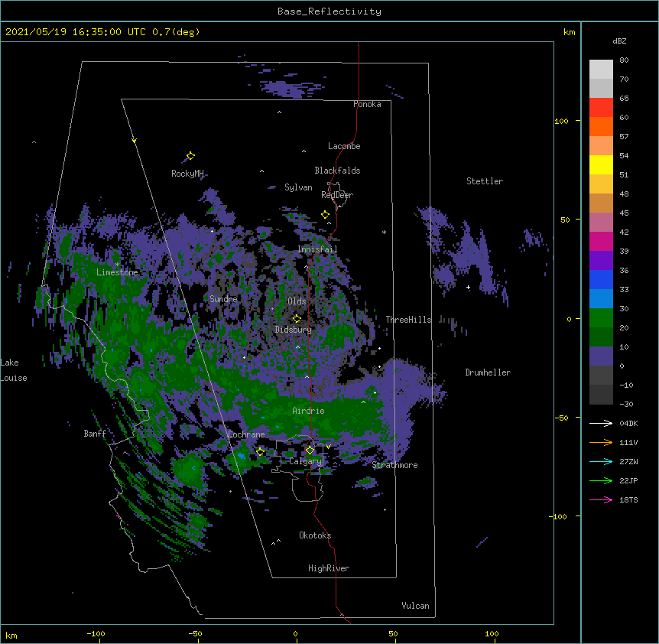The image size is (659, 644).
Task: Click the Innisfail town label
Action: 318,249
